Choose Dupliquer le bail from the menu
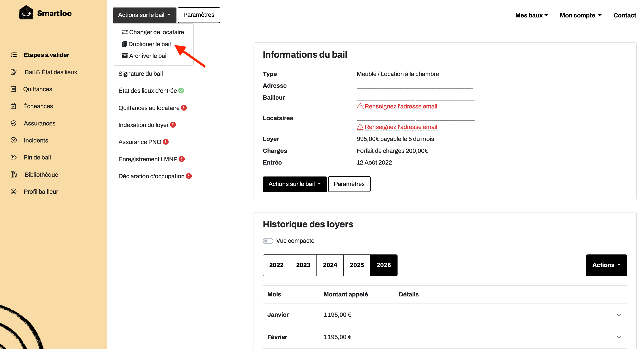The width and height of the screenshot is (644, 349). (x=153, y=44)
